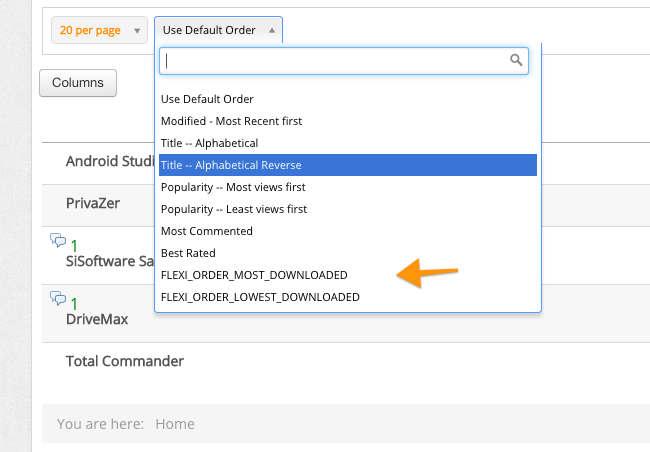Select Popularity -- Least views first
Image resolution: width=650 pixels, height=452 pixels.
pyautogui.click(x=348, y=209)
